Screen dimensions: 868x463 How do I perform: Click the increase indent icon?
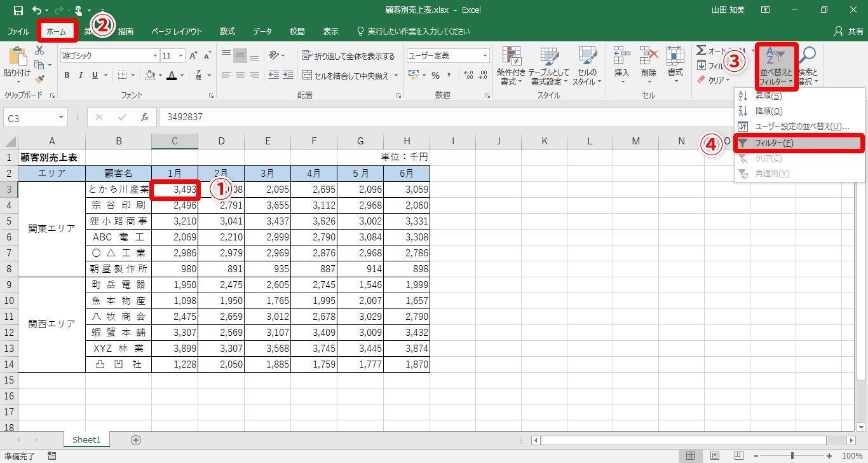tap(287, 75)
